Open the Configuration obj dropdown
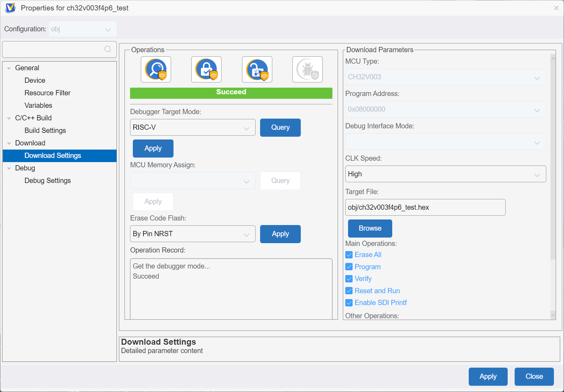Image resolution: width=564 pixels, height=392 pixels. click(83, 29)
